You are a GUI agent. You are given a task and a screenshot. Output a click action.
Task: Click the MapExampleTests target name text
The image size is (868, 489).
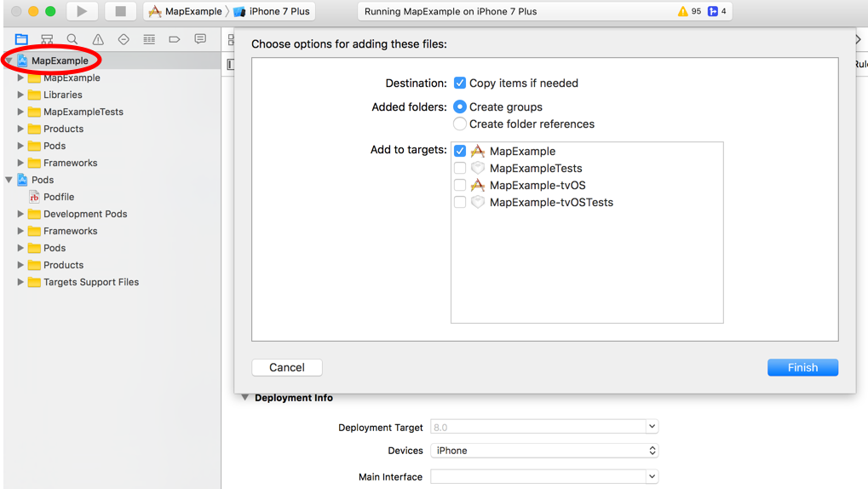(536, 168)
